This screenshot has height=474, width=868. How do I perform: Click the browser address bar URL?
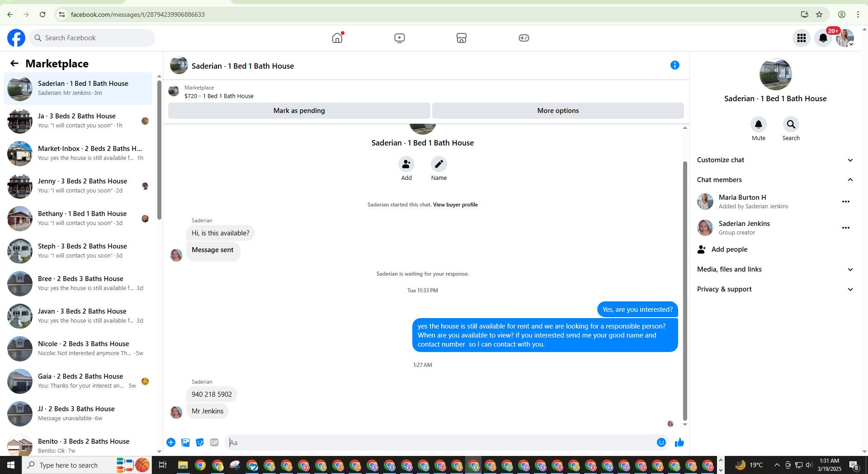click(138, 14)
